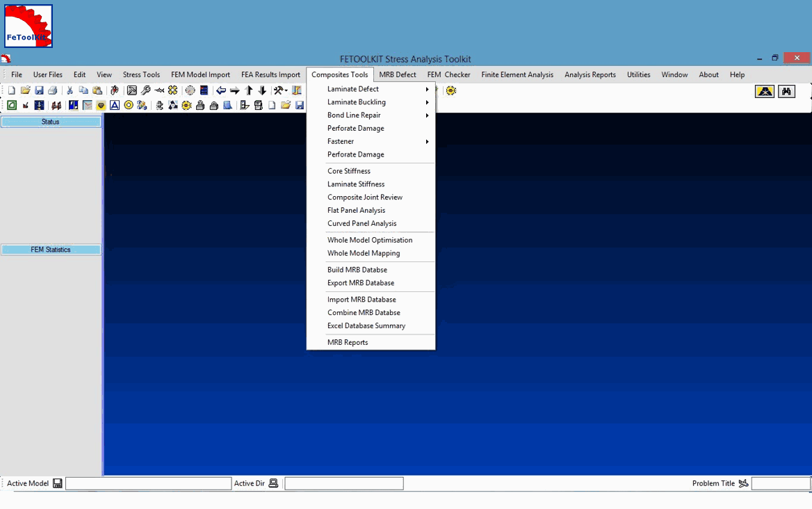812x509 pixels.
Task: Open the File menu
Action: click(x=17, y=74)
